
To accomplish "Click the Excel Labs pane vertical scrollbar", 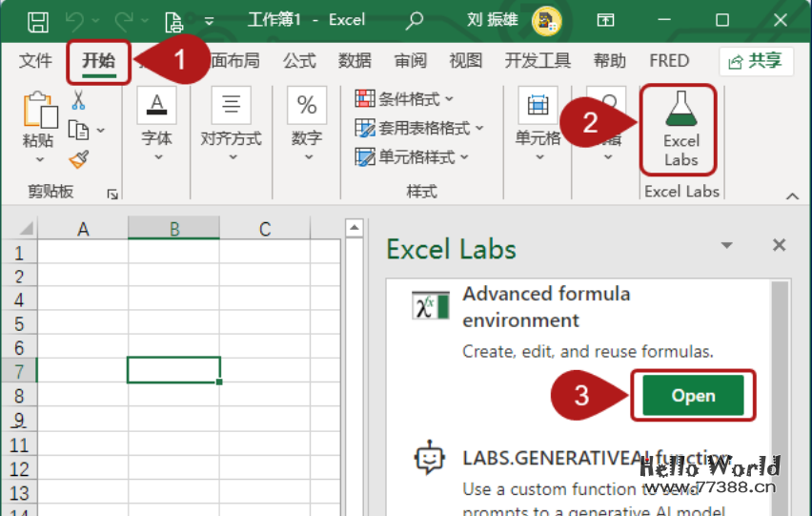I will pos(779,398).
